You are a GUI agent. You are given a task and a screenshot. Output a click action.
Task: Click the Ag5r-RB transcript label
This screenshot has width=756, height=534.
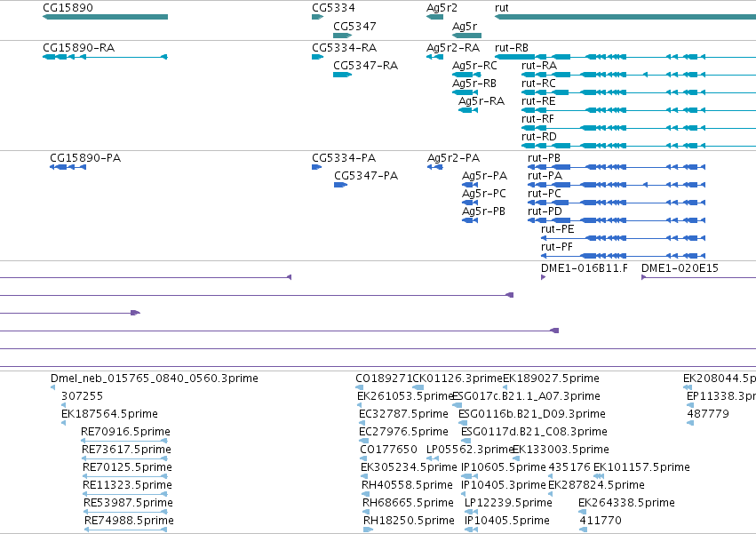coord(474,84)
